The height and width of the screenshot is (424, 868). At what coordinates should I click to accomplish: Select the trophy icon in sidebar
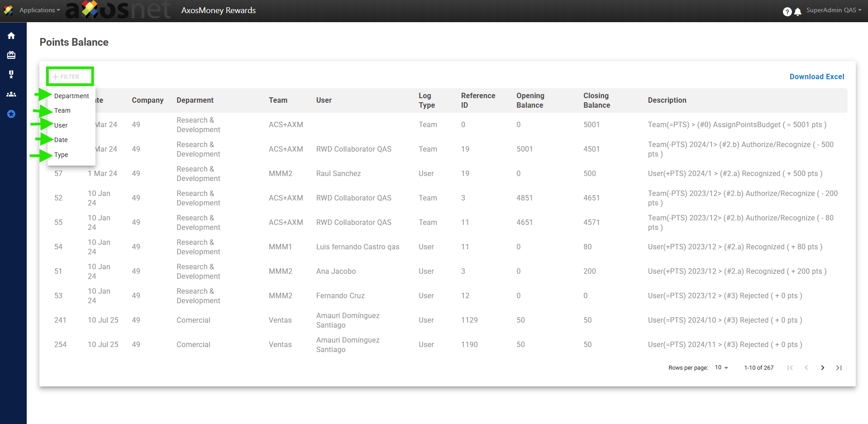click(x=11, y=74)
